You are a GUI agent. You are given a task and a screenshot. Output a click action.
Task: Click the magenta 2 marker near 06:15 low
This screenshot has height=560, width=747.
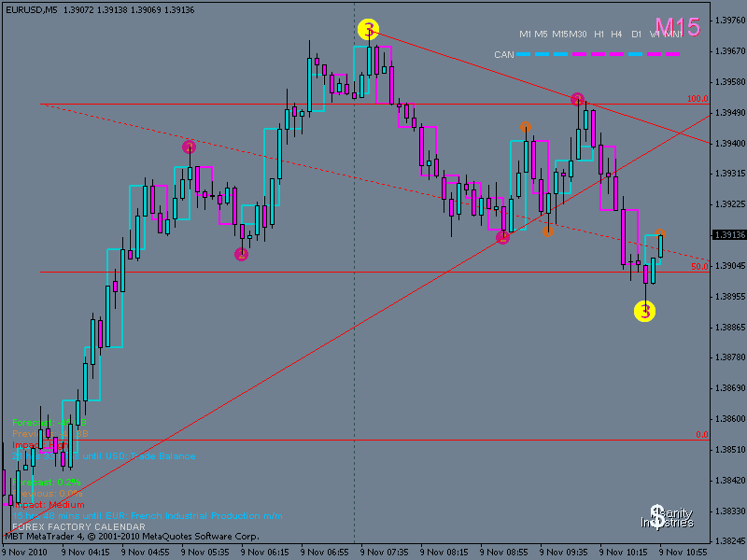click(x=242, y=254)
